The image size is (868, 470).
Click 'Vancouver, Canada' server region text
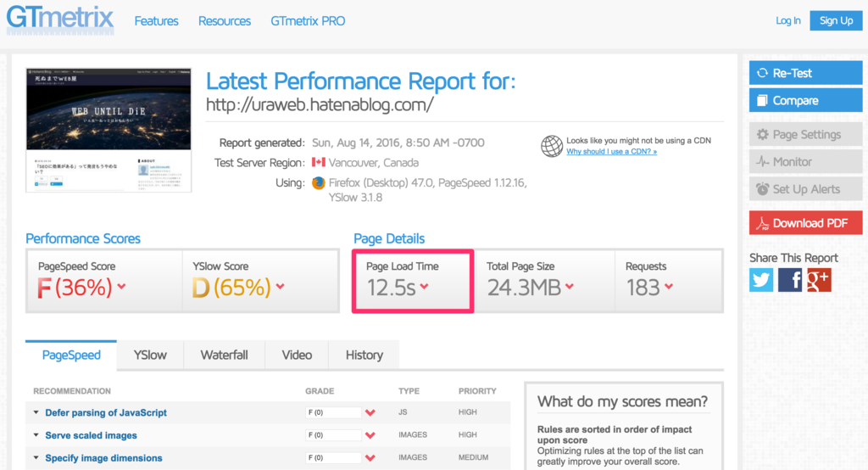(374, 162)
